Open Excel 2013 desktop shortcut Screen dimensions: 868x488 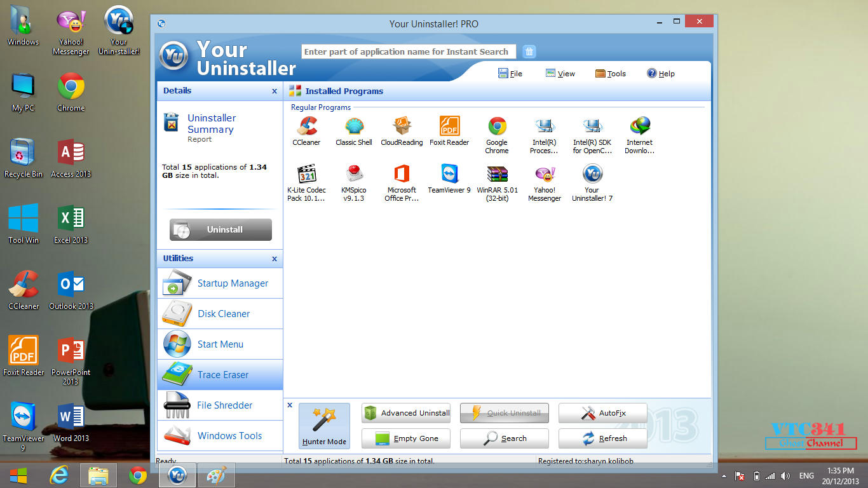[71, 224]
